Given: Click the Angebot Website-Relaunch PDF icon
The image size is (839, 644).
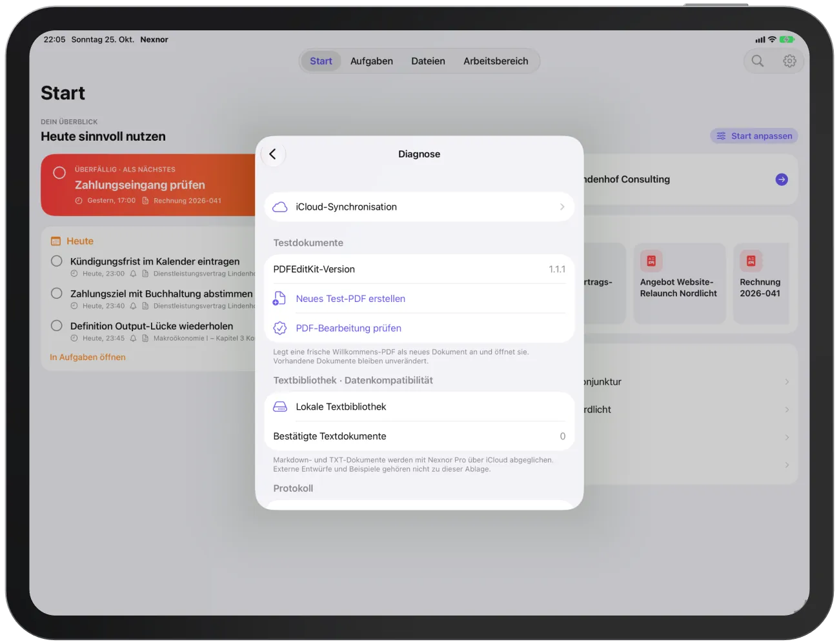Looking at the screenshot, I should [651, 261].
